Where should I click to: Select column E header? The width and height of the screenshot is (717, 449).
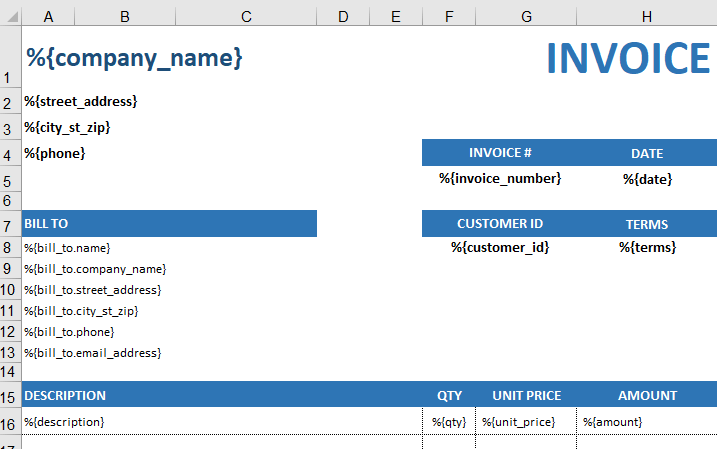coord(396,17)
